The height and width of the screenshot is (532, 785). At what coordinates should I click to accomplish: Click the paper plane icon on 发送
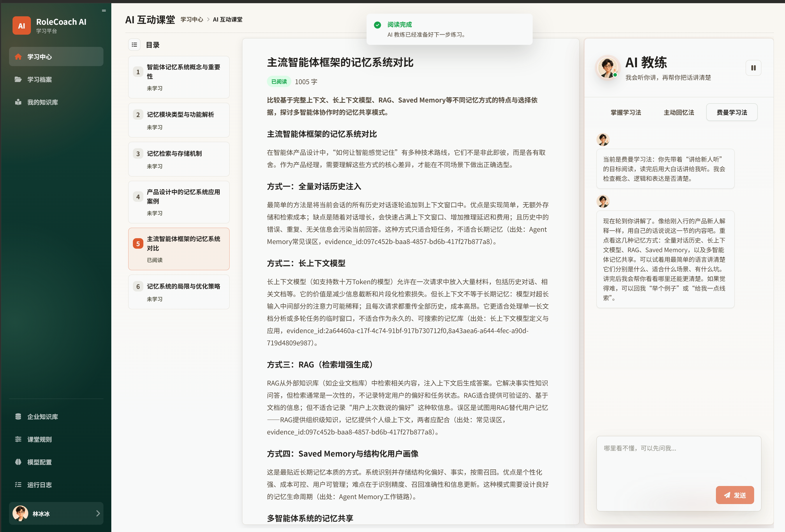tap(727, 495)
